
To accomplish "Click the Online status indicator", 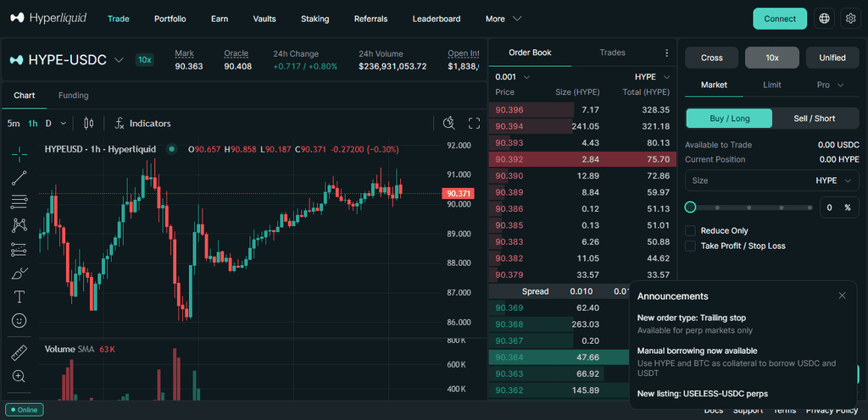I will (25, 410).
